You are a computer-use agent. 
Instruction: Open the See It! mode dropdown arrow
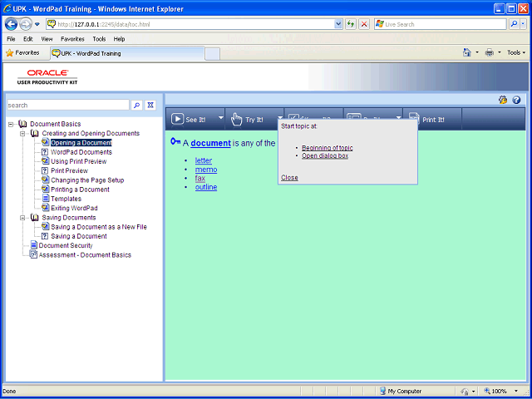point(221,118)
